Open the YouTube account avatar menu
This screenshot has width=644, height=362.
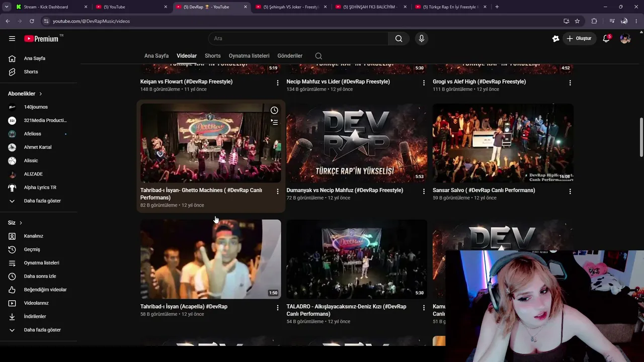(x=625, y=39)
